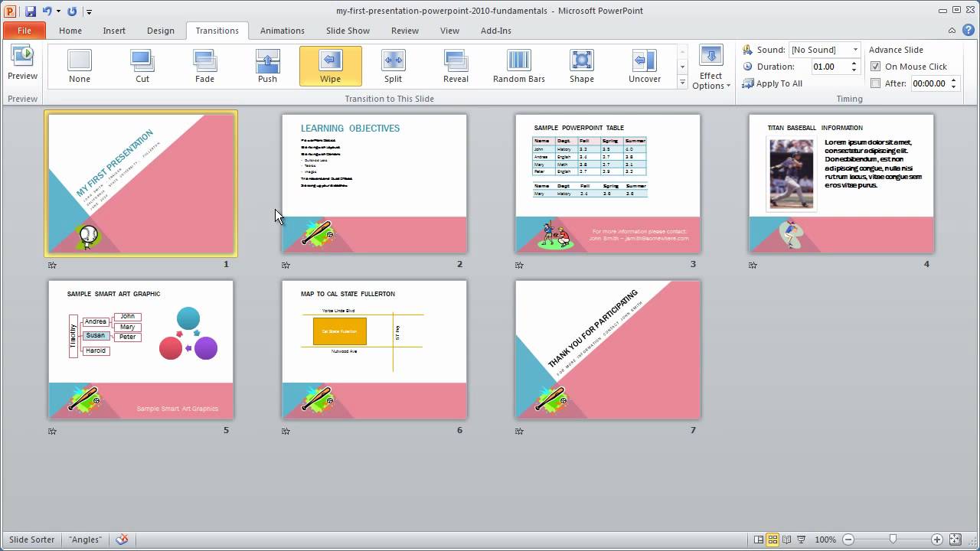Apply the Shape transition
The height and width of the screenshot is (551, 980).
click(582, 66)
